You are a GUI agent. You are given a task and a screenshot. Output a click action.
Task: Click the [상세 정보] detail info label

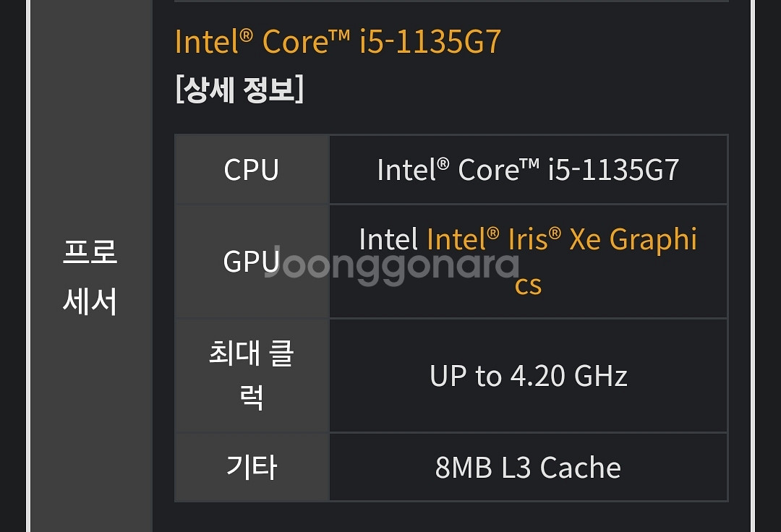point(239,90)
